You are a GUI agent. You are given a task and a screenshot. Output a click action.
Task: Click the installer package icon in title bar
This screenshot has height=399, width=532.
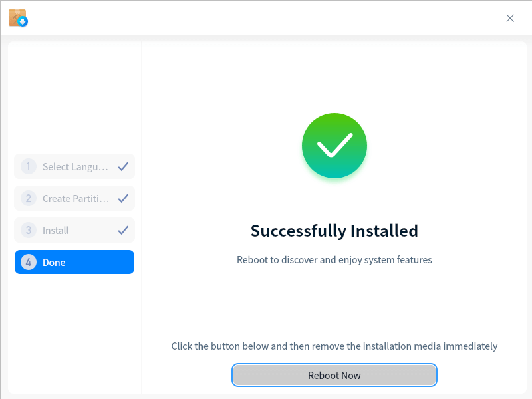point(17,17)
